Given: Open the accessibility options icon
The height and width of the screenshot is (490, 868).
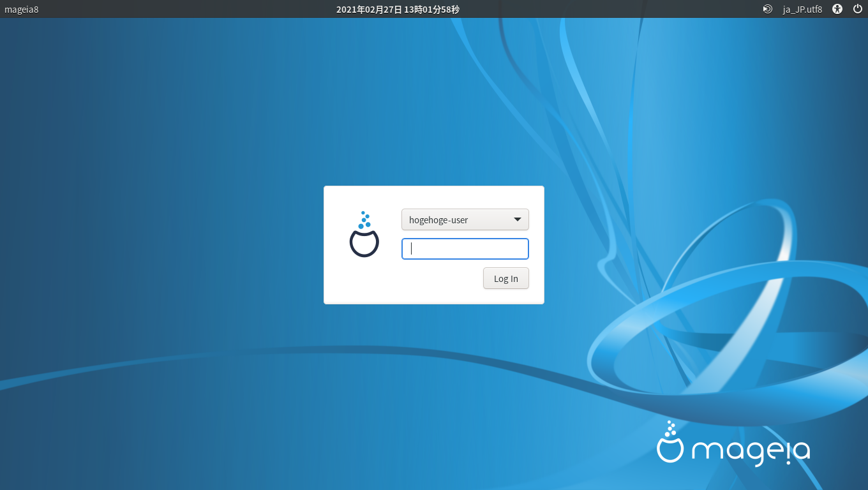Looking at the screenshot, I should click(837, 9).
